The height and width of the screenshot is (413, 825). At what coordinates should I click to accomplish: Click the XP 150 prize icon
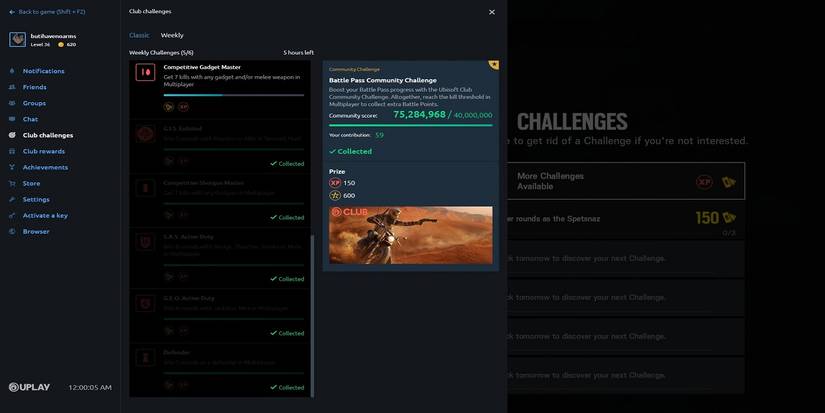pyautogui.click(x=335, y=183)
